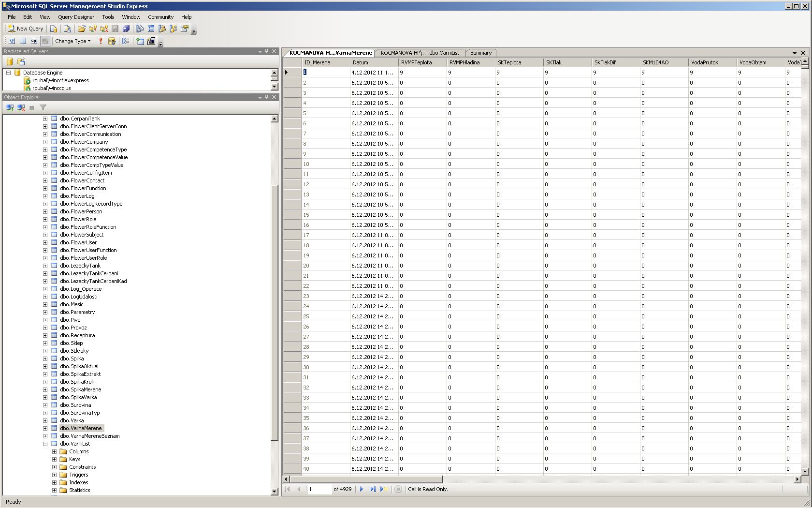812x508 pixels.
Task: Click the Connect icon in Object Explorer
Action: pyautogui.click(x=10, y=108)
